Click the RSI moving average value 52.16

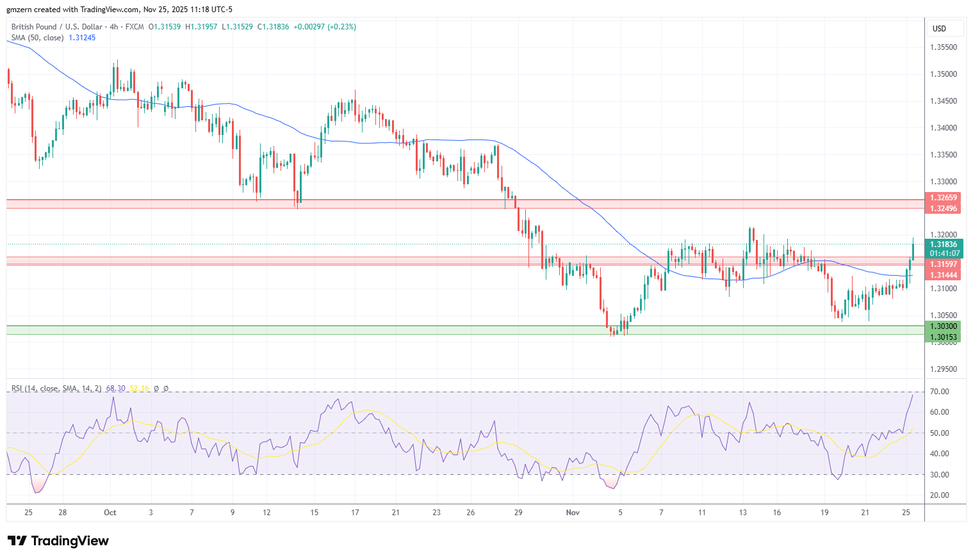[x=139, y=388]
